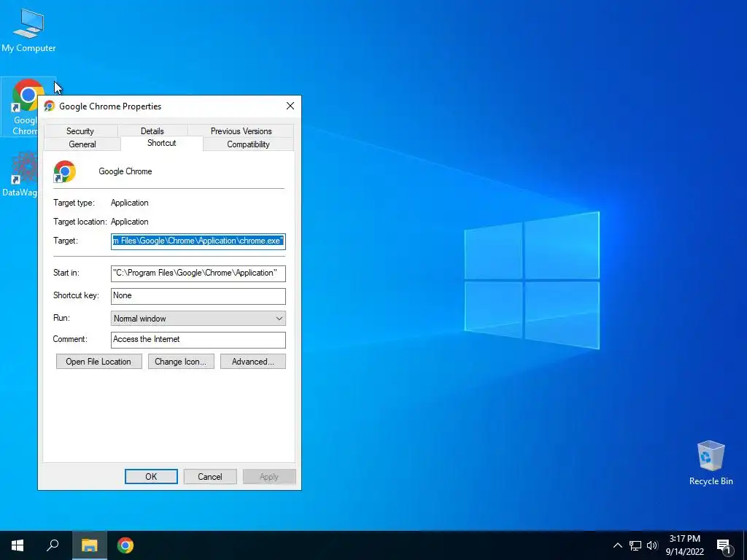Switch to the Previous Versions tab
This screenshot has height=560, width=747.
pyautogui.click(x=241, y=131)
